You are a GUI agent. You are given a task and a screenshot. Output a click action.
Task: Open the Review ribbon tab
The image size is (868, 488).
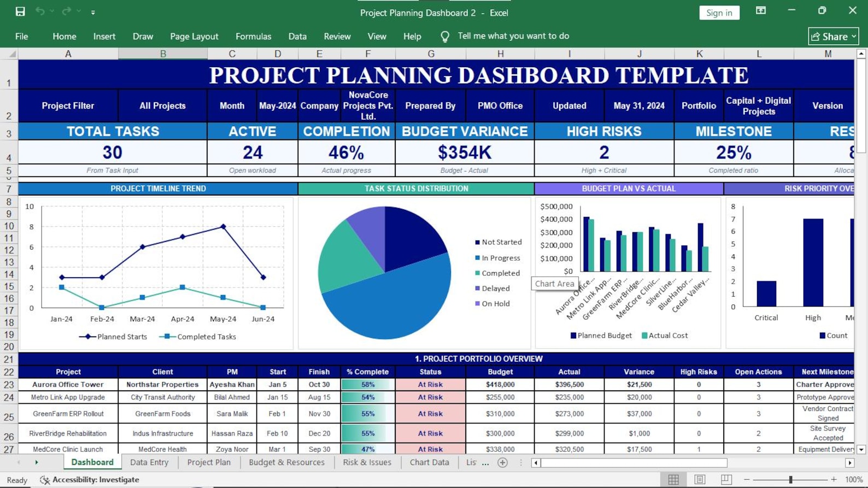click(x=337, y=37)
